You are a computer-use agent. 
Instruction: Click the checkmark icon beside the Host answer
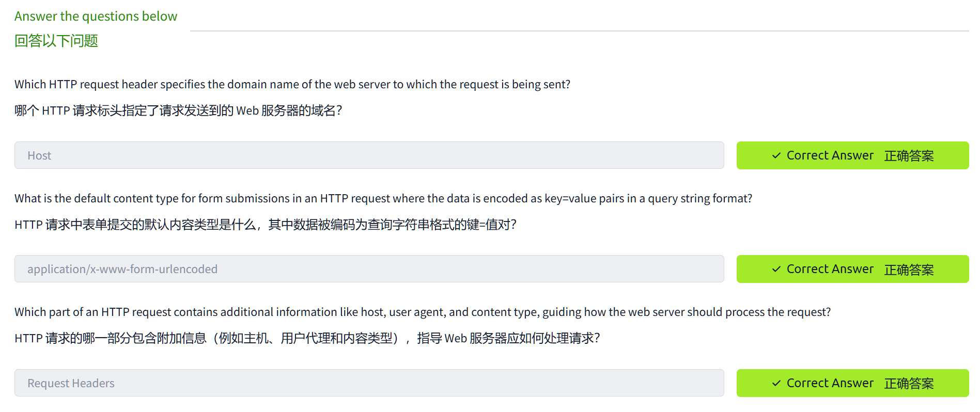coord(776,155)
